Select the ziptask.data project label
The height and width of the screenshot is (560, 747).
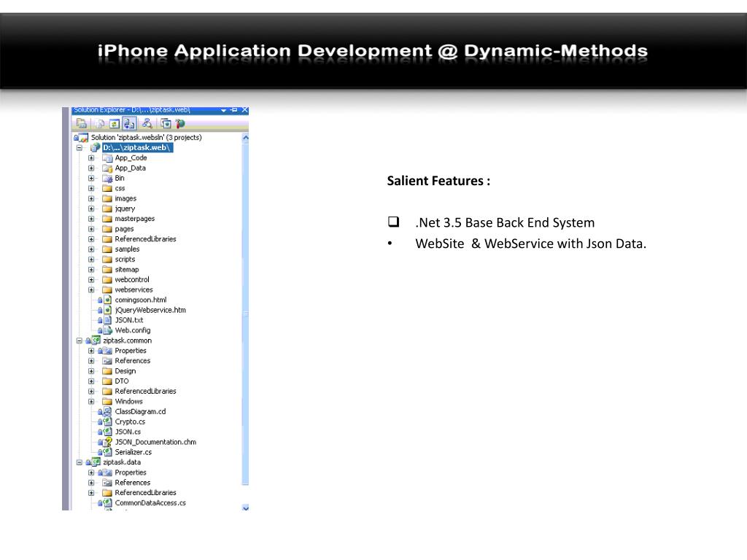[122, 462]
